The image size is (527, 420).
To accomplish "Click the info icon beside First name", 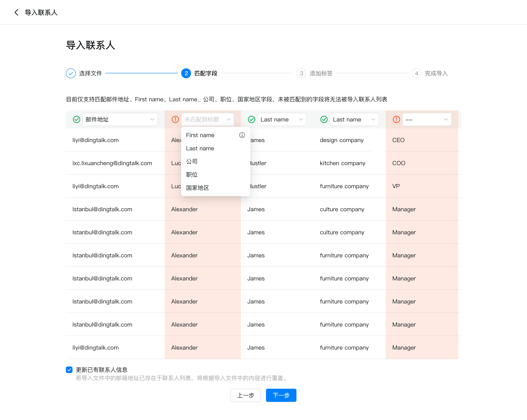I will coord(242,135).
